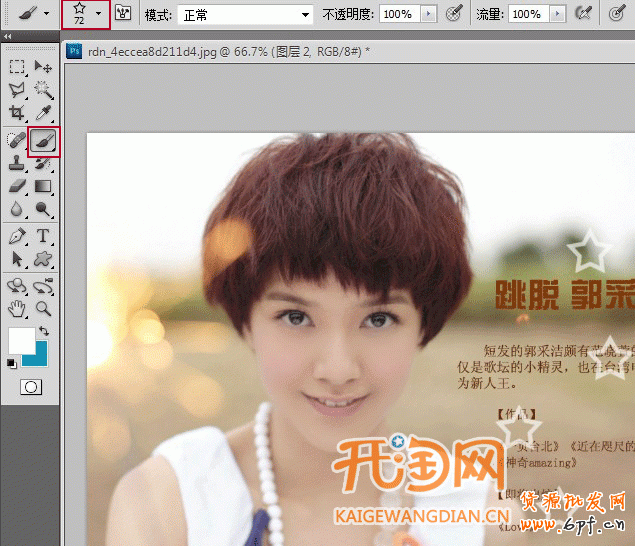
Task: Select the Crop tool
Action: (x=18, y=114)
